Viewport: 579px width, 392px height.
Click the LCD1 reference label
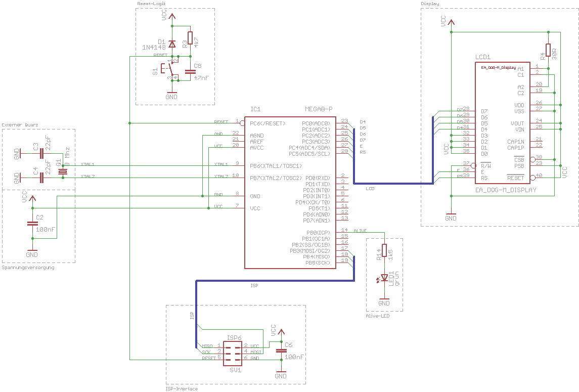[x=483, y=57]
